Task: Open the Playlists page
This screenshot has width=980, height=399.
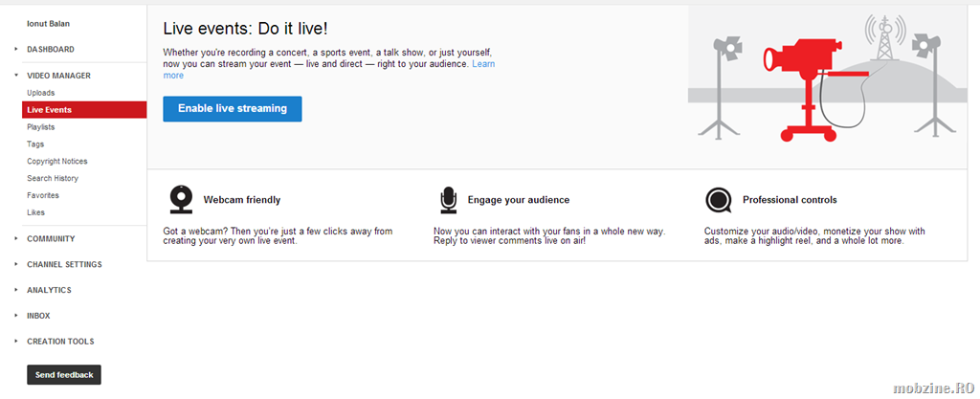Action: 41,126
